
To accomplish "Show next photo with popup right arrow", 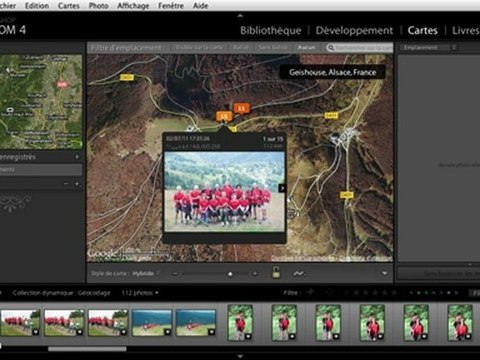I will coord(282,188).
